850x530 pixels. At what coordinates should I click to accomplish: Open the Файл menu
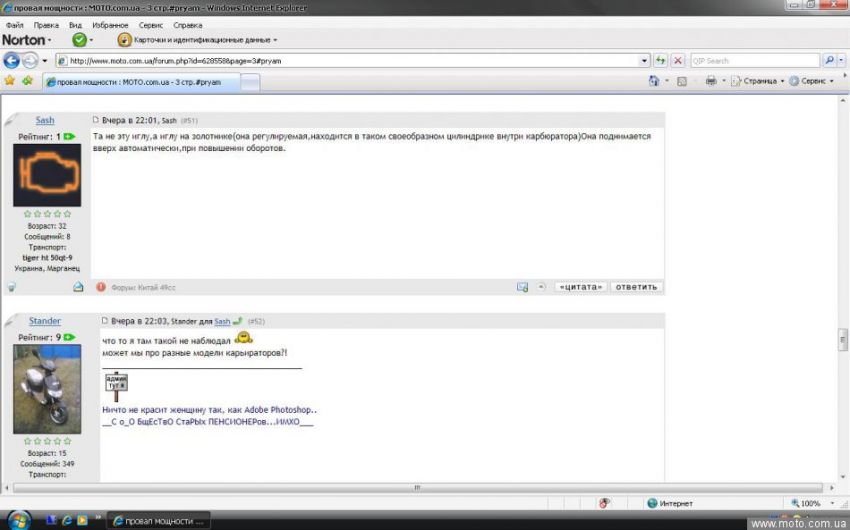[15, 25]
